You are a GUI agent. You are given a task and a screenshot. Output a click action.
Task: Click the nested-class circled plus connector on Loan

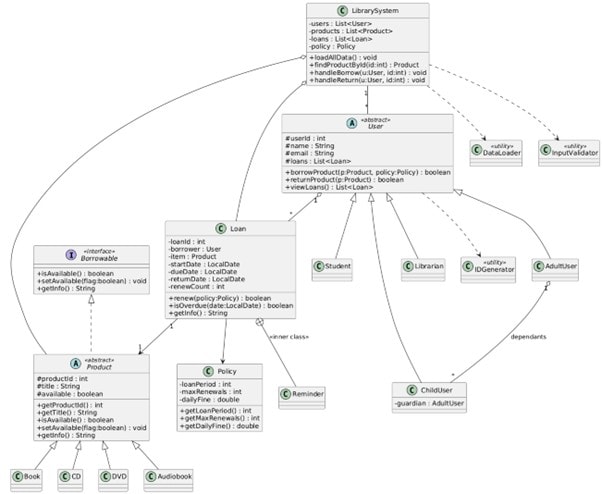pyautogui.click(x=260, y=322)
